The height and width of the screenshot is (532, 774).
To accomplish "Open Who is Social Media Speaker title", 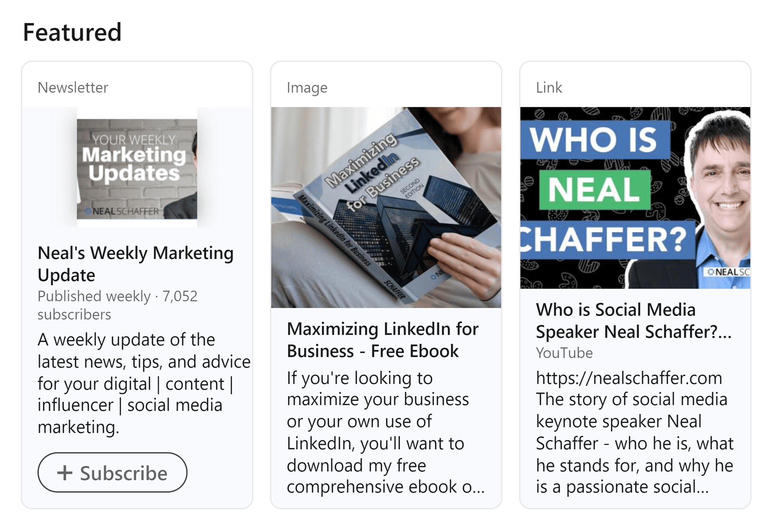I will (x=633, y=321).
